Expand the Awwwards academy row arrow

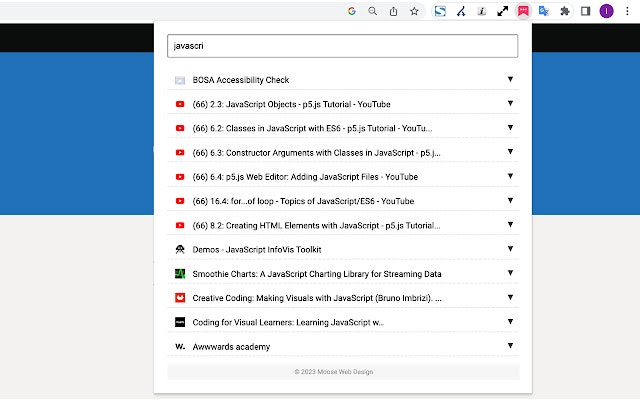coord(510,345)
